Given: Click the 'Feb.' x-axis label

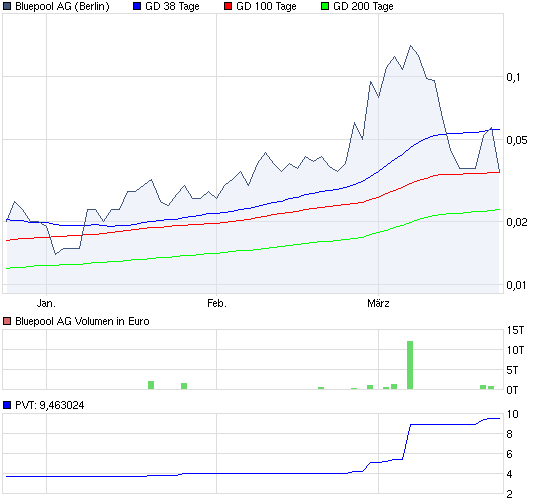Looking at the screenshot, I should pos(217,303).
